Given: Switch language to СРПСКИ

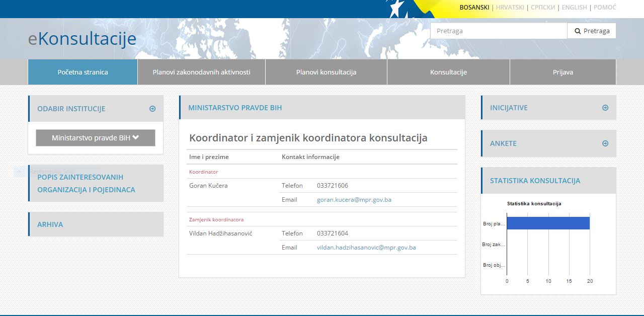Looking at the screenshot, I should (x=543, y=8).
